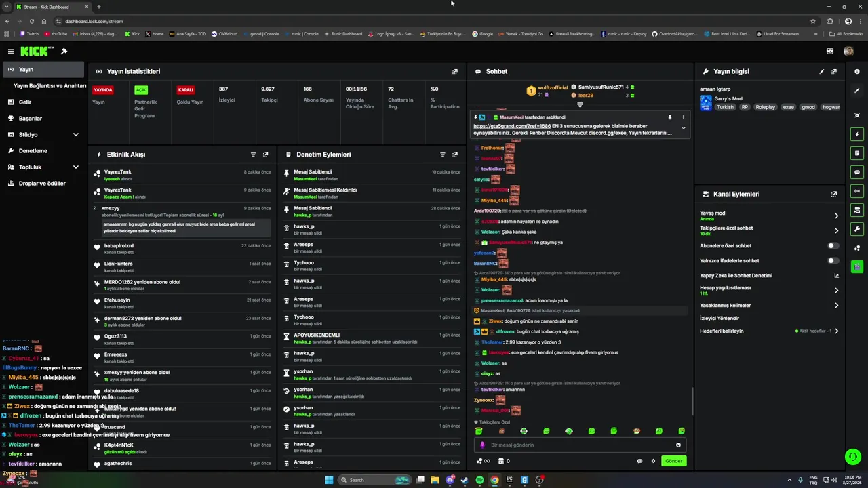Image resolution: width=868 pixels, height=488 pixels.
Task: Click the lightning activity icon in right rail
Action: click(x=857, y=134)
